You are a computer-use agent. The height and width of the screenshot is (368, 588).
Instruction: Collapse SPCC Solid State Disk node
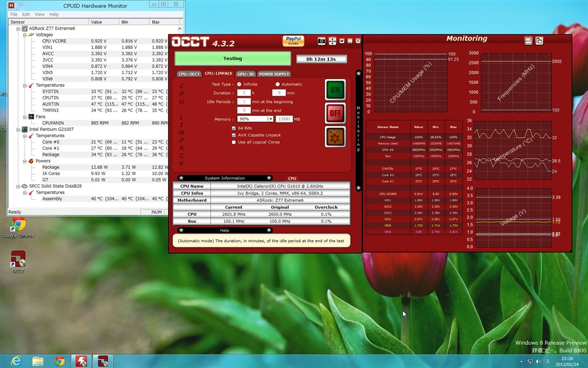coord(18,186)
